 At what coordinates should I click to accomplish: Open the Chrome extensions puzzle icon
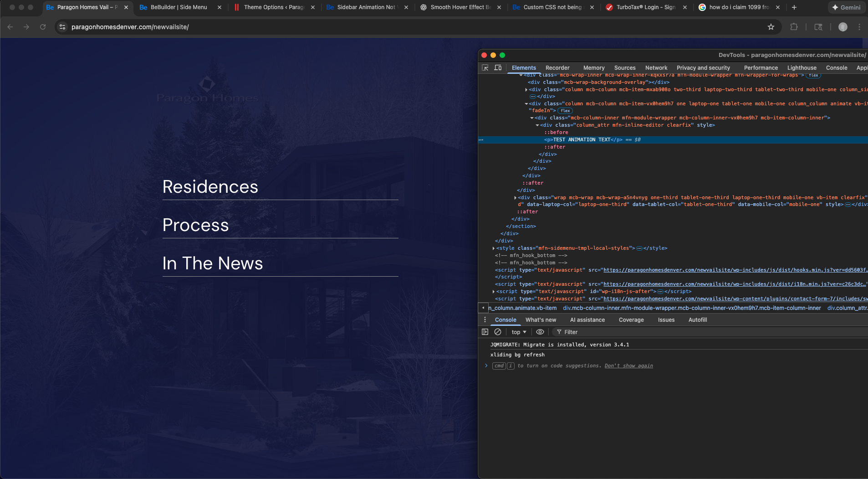click(x=794, y=27)
